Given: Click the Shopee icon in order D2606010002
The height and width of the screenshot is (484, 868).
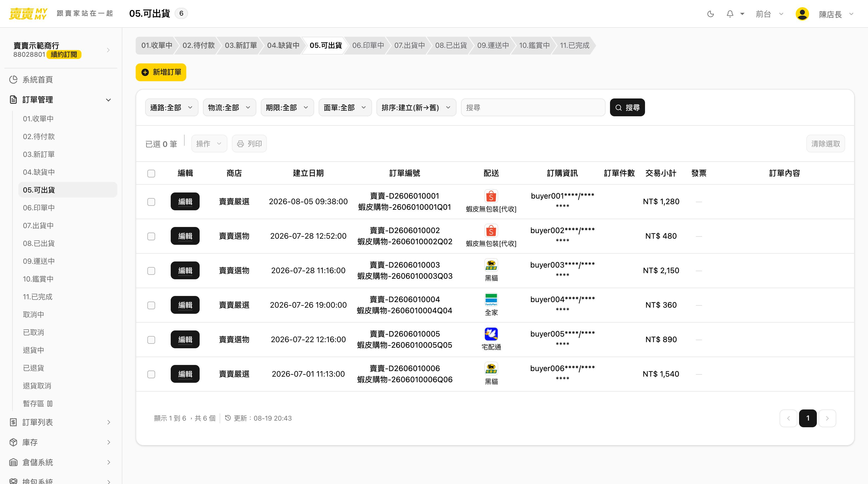Looking at the screenshot, I should pyautogui.click(x=491, y=231).
